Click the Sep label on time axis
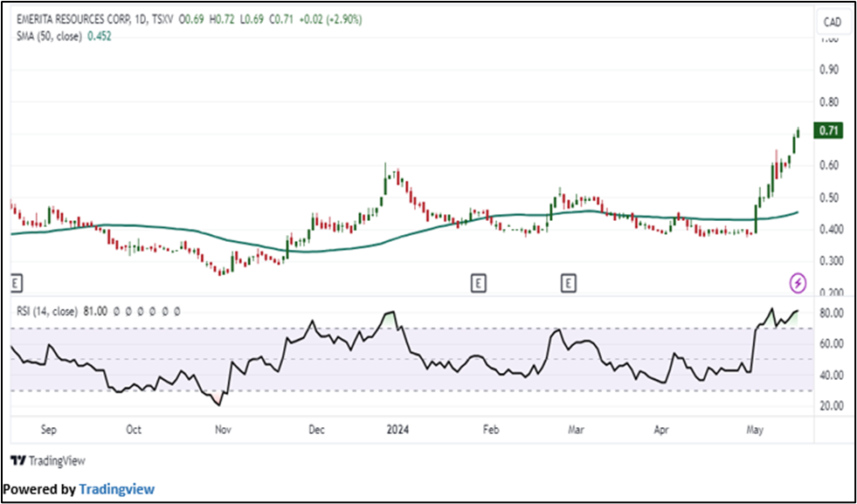Screen dimensions: 857x504 coord(49,430)
